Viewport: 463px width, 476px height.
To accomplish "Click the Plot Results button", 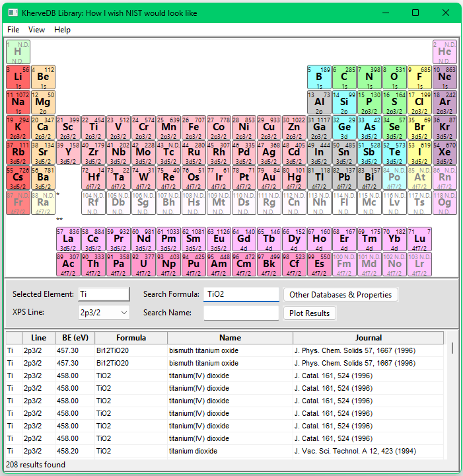I will [309, 313].
